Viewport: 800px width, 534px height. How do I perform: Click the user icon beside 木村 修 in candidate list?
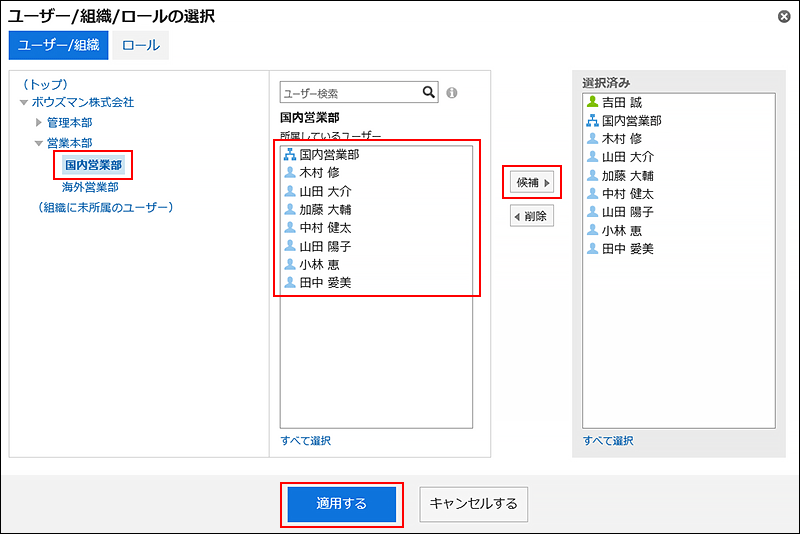(290, 172)
